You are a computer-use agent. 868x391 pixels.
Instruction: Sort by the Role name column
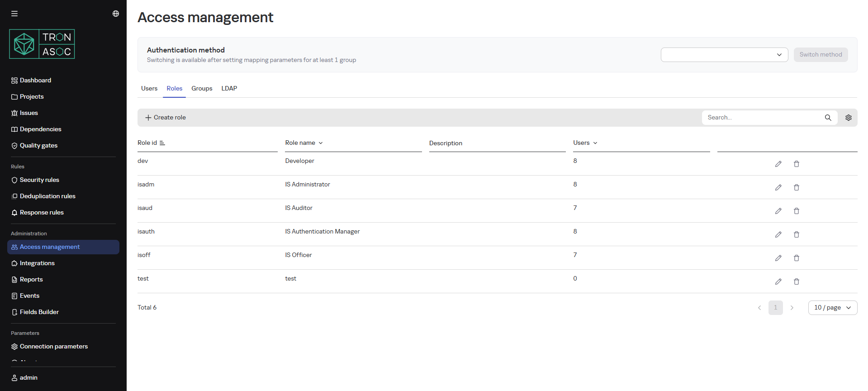(304, 143)
